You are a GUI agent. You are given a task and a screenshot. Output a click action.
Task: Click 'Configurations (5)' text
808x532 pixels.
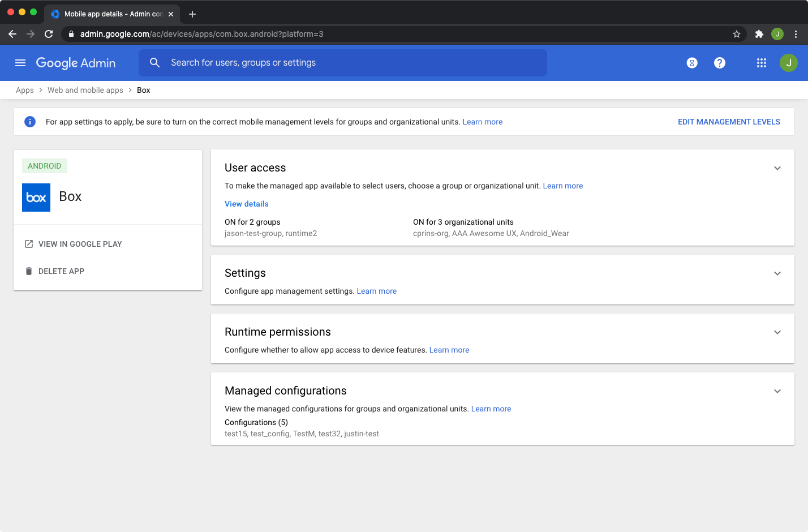pos(256,422)
